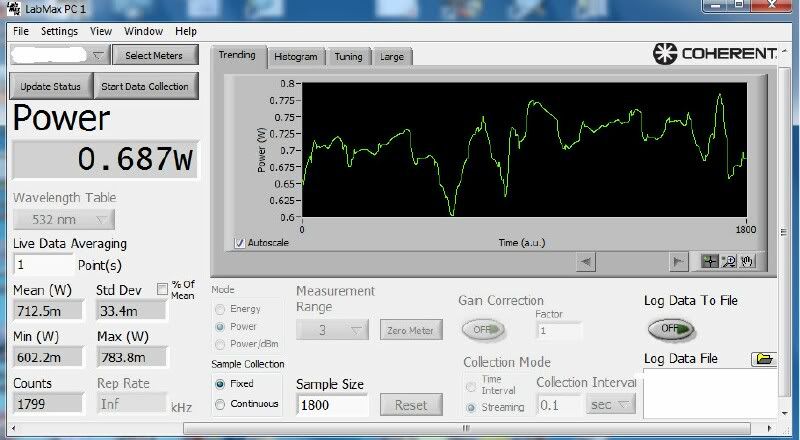This screenshot has width=800, height=440.
Task: Click the Mean value 712.5m
Action: coord(48,310)
